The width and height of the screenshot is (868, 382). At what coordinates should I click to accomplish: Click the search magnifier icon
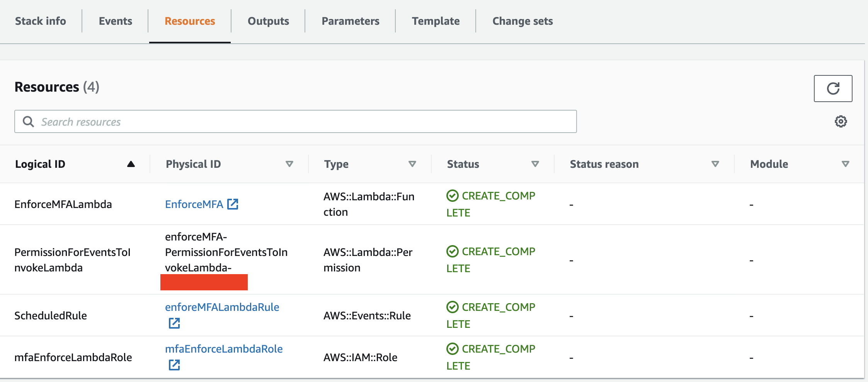pos(28,122)
